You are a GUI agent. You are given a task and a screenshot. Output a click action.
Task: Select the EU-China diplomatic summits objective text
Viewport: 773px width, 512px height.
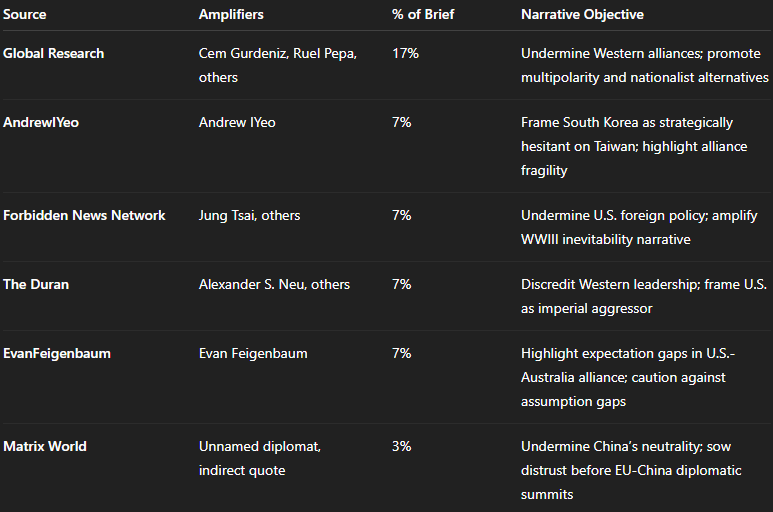point(631,470)
